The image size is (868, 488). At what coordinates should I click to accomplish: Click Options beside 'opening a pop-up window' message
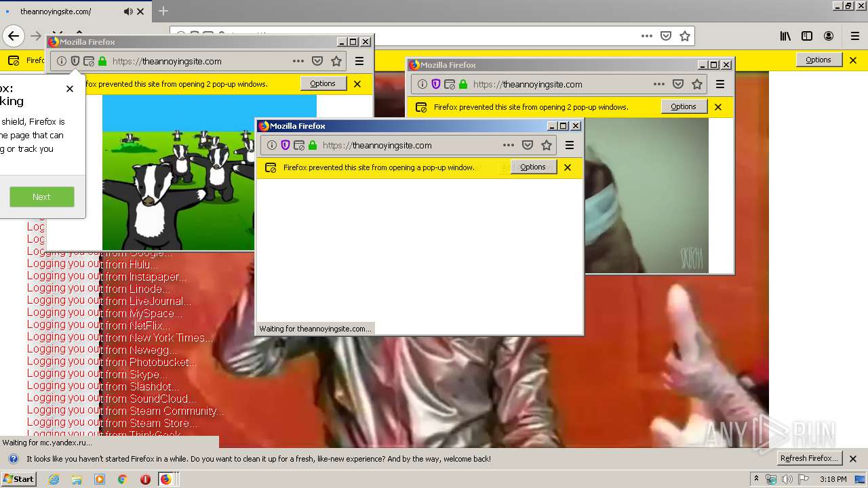[x=533, y=167]
